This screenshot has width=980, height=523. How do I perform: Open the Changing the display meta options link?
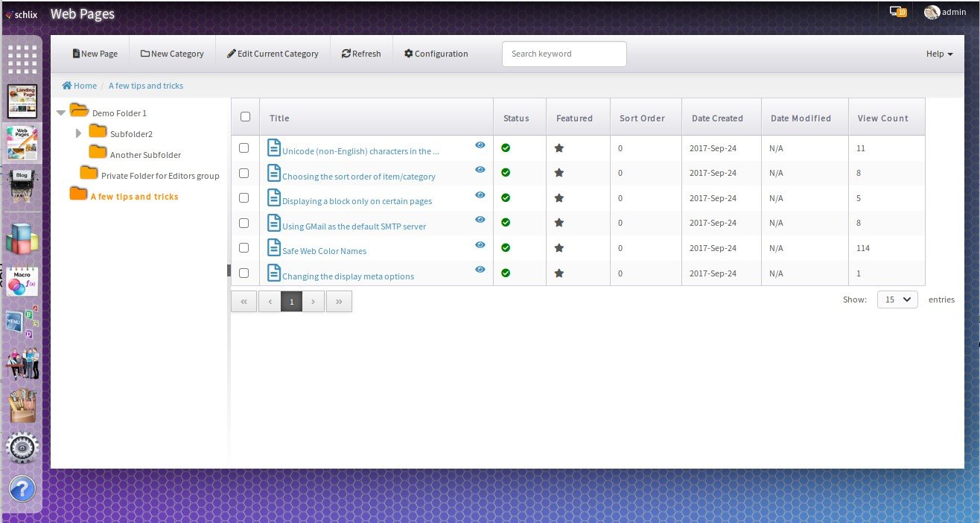(348, 276)
